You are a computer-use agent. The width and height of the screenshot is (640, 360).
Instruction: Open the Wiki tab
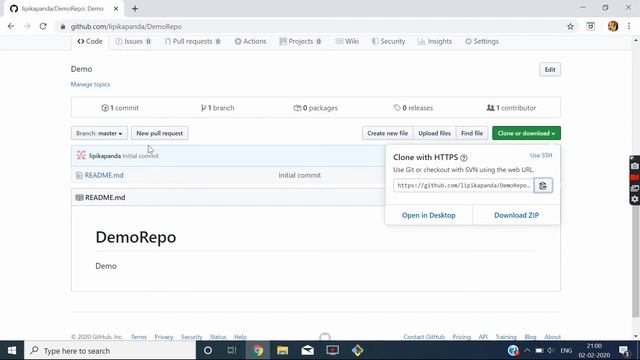click(x=347, y=42)
